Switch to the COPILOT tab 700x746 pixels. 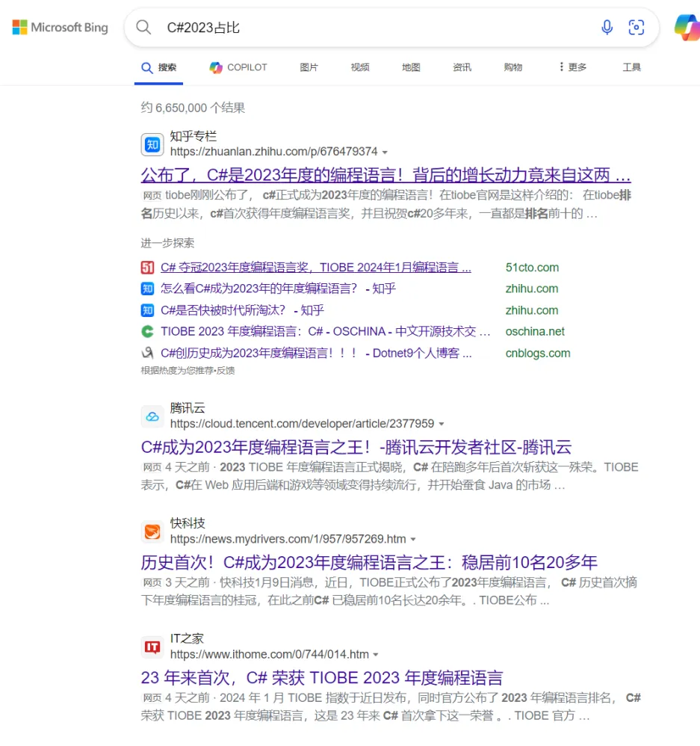(238, 67)
